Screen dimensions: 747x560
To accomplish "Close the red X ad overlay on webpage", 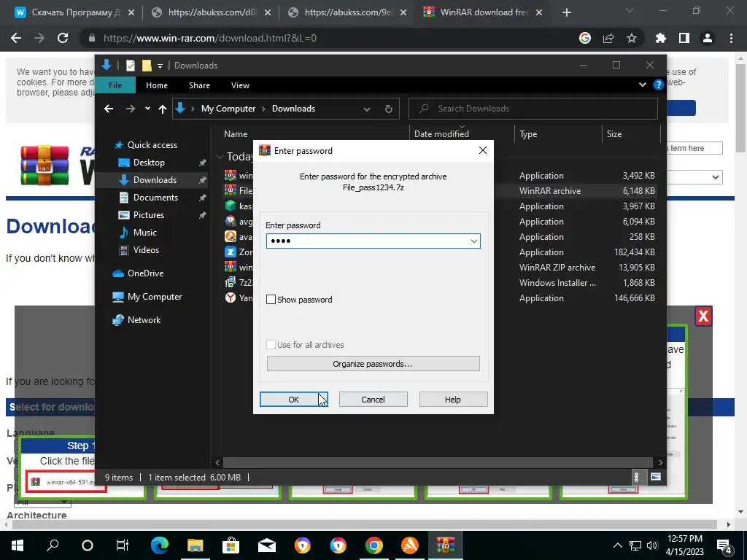I will (x=704, y=316).
